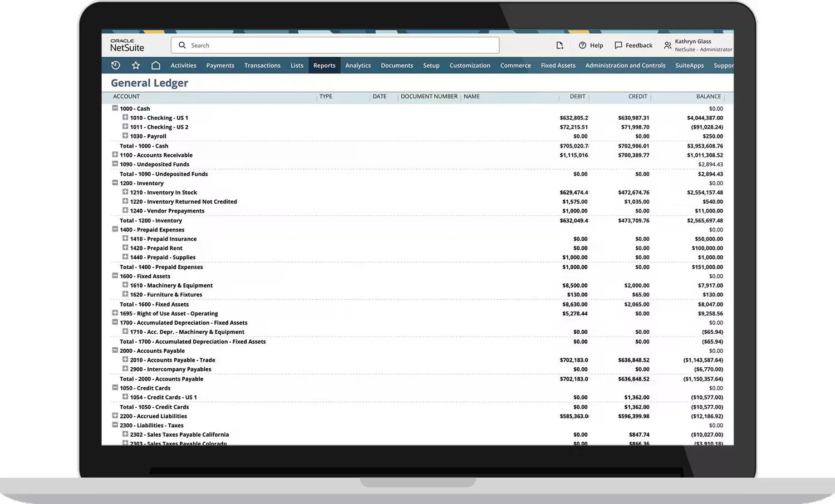This screenshot has width=835, height=504.
Task: Expand 1100 - Accounts Receivable
Action: point(115,155)
